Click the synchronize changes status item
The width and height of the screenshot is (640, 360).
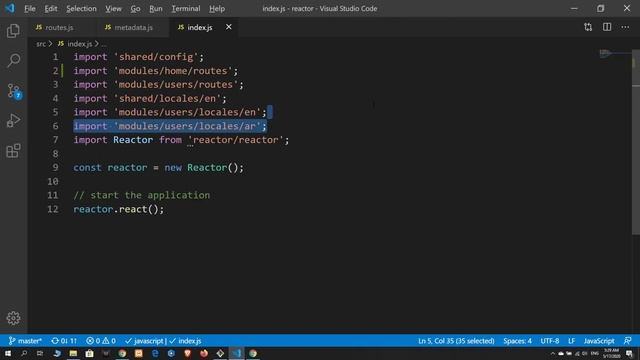(x=64, y=341)
